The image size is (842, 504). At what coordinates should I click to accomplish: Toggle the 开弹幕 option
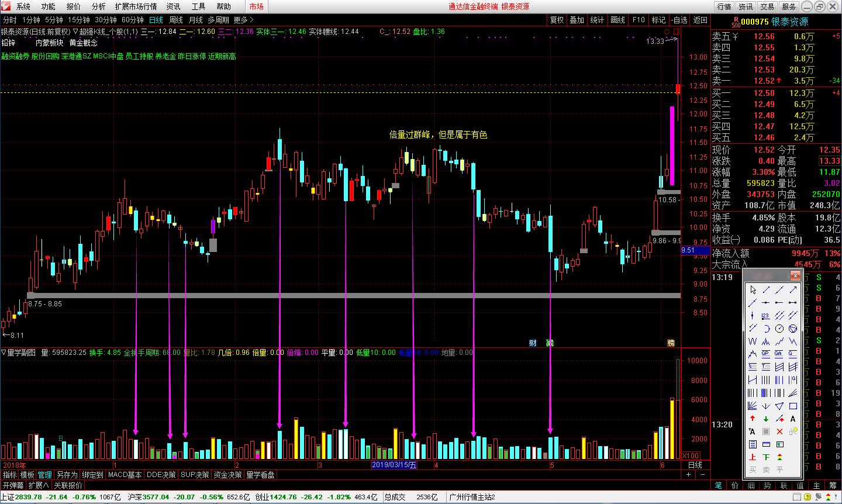point(13,485)
